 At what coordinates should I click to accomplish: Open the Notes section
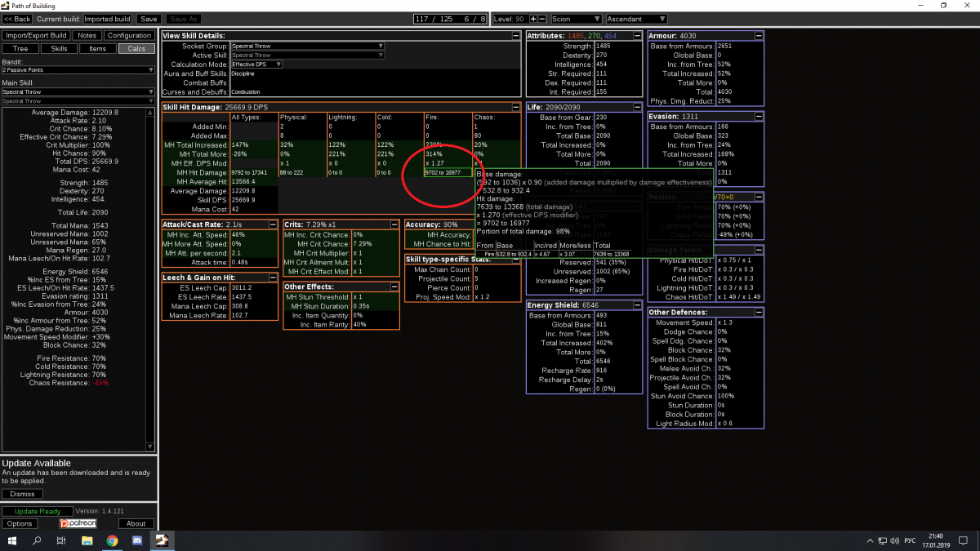tap(87, 35)
